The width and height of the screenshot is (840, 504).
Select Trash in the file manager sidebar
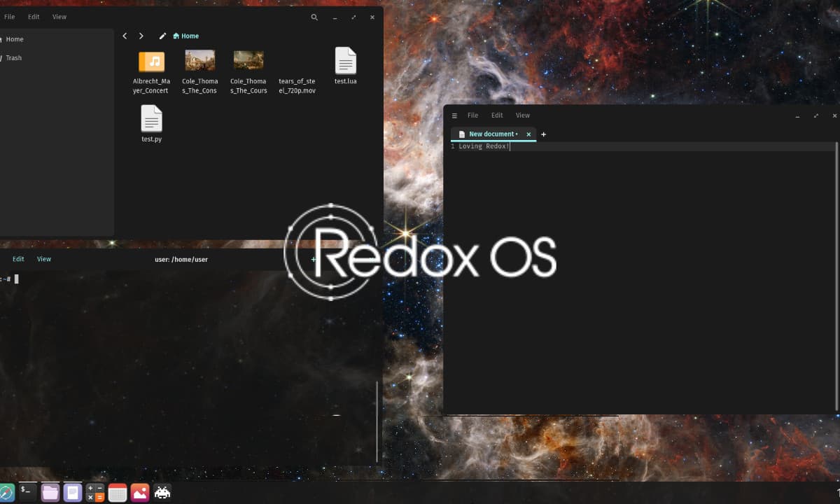[x=14, y=58]
